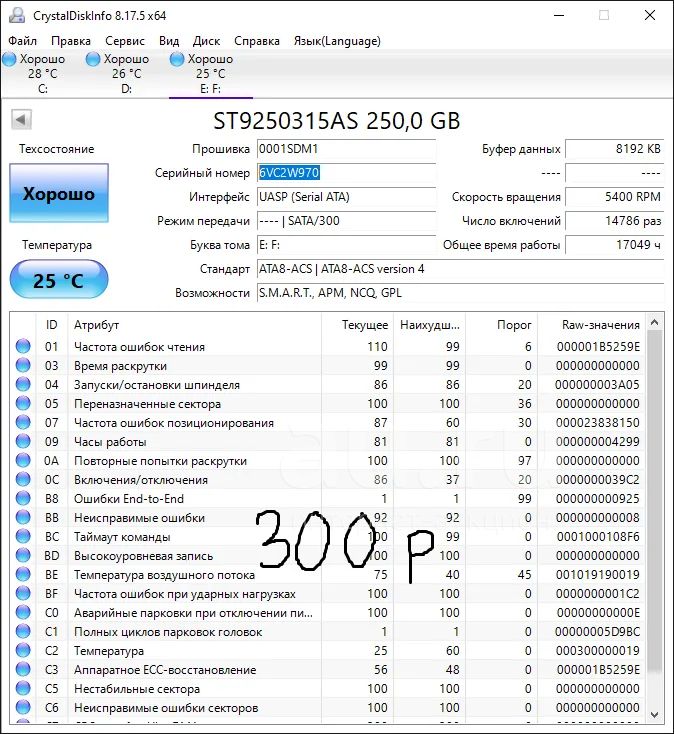Open the Сервис menu
Image resolution: width=674 pixels, height=734 pixels.
pos(125,41)
